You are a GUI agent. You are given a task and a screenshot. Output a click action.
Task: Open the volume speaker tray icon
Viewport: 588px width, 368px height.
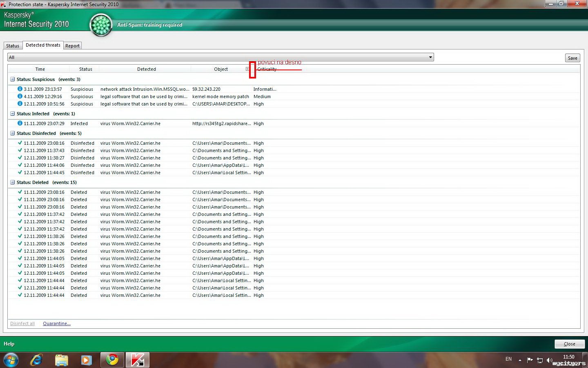click(x=550, y=360)
